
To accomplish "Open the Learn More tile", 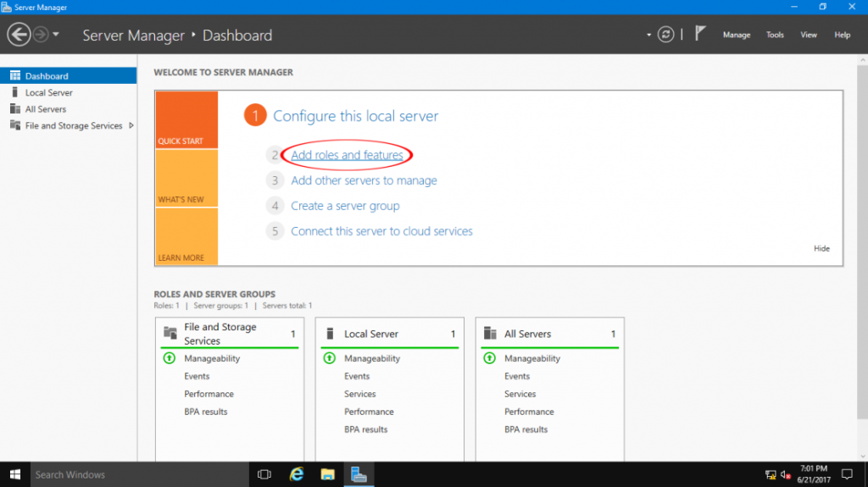I will point(186,236).
